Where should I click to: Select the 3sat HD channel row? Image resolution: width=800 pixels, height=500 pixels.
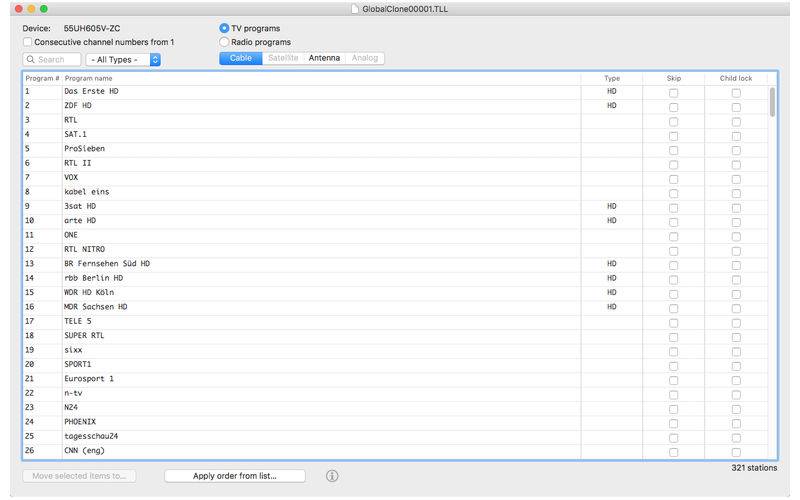coord(395,206)
